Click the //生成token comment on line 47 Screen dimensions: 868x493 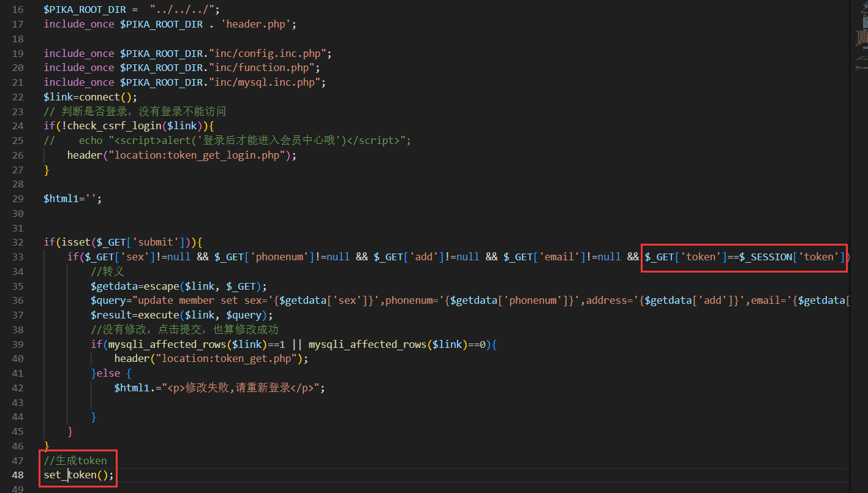[x=75, y=461]
